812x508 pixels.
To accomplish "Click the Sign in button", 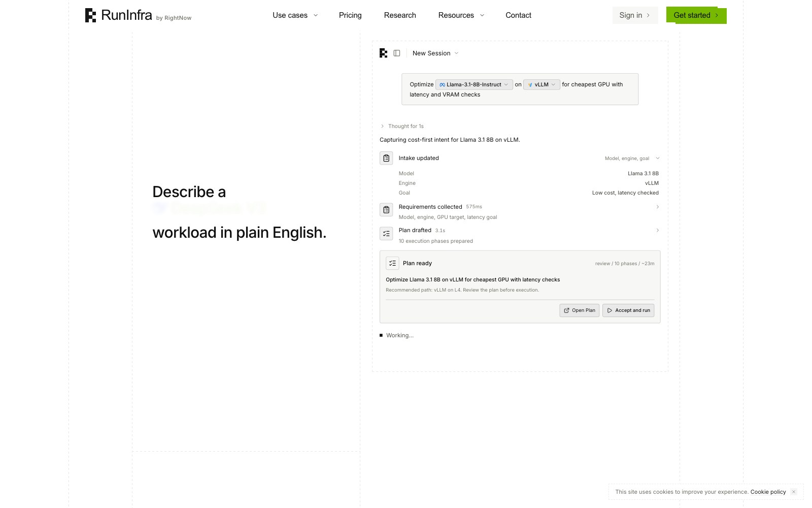I will tap(635, 15).
